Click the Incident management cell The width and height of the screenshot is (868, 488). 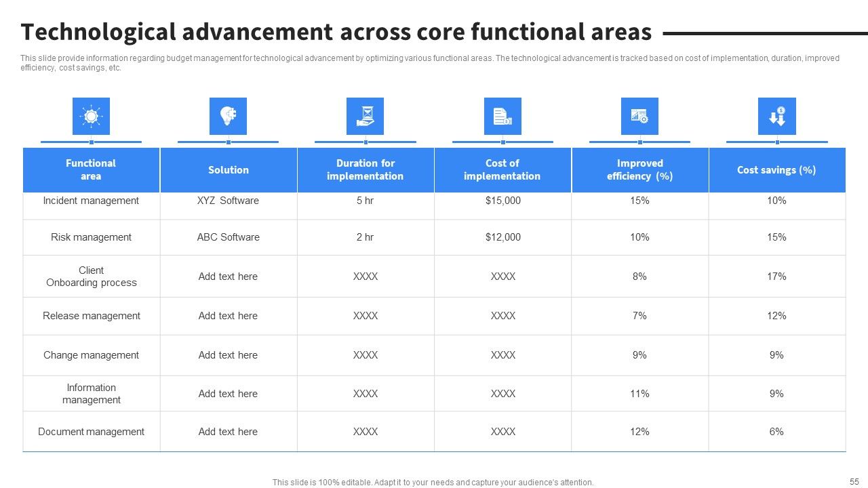pyautogui.click(x=91, y=201)
